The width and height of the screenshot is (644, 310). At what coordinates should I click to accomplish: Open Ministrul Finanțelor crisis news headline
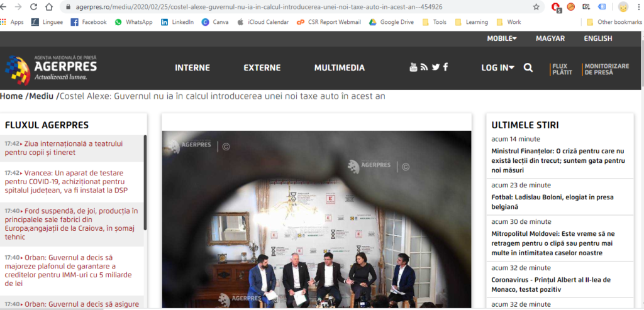[558, 160]
